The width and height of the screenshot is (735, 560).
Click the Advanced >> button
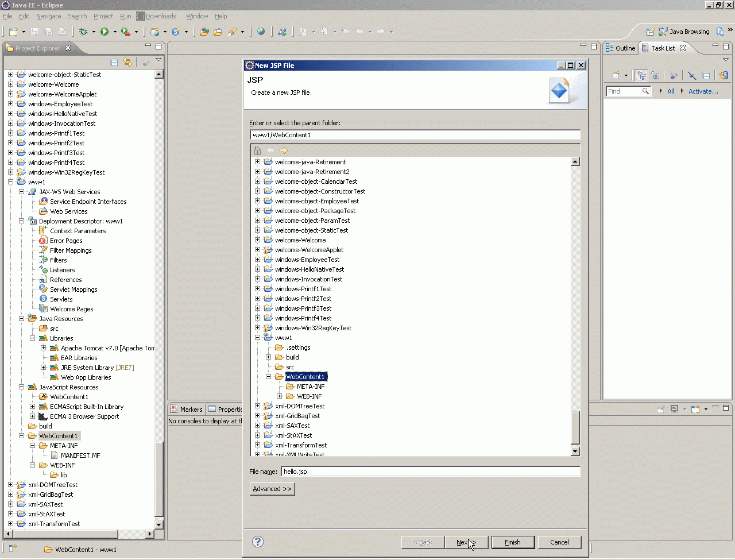coord(272,489)
